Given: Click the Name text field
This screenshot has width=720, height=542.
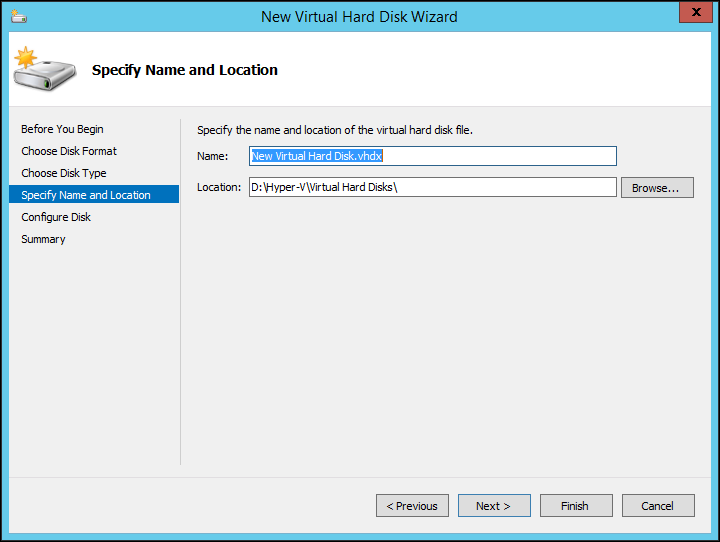Looking at the screenshot, I should [432, 156].
